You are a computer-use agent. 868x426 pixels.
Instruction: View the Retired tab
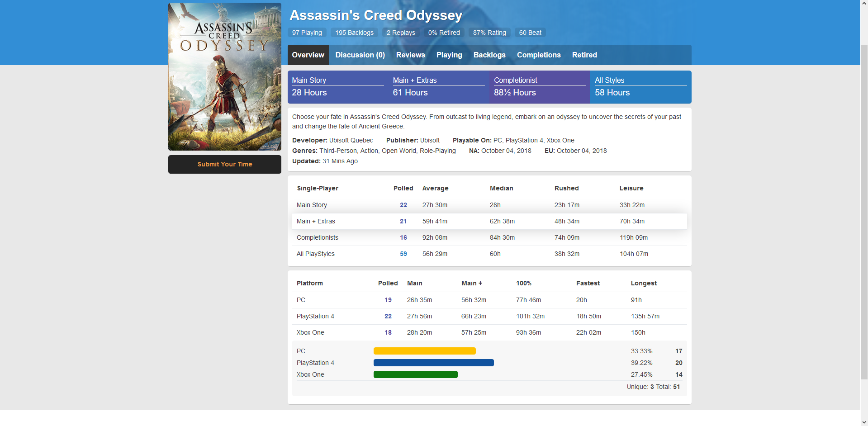(584, 55)
